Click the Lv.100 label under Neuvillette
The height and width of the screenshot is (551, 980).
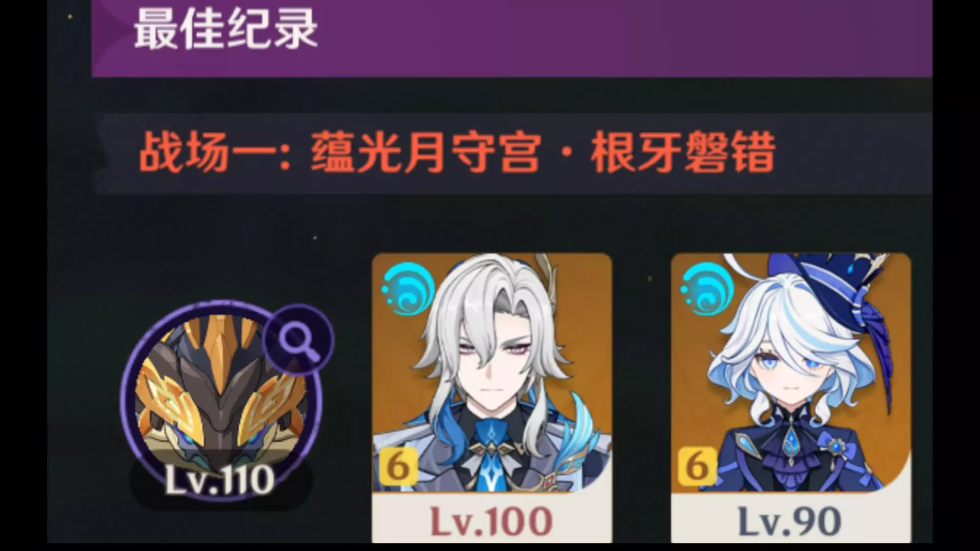tap(491, 521)
